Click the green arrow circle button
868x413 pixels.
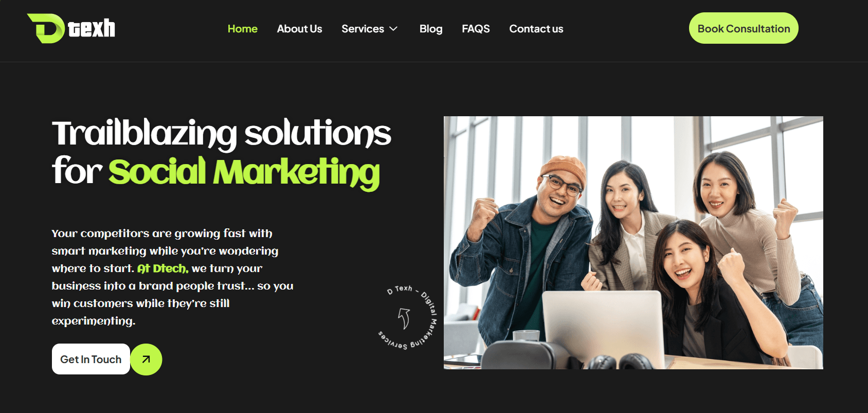coord(146,359)
